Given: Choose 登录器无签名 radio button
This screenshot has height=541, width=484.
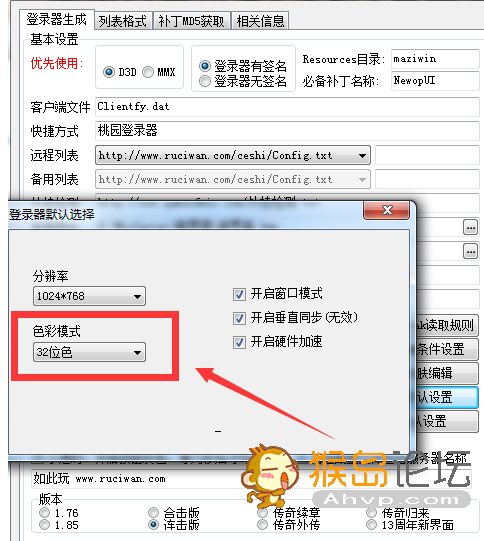Looking at the screenshot, I should pos(205,81).
